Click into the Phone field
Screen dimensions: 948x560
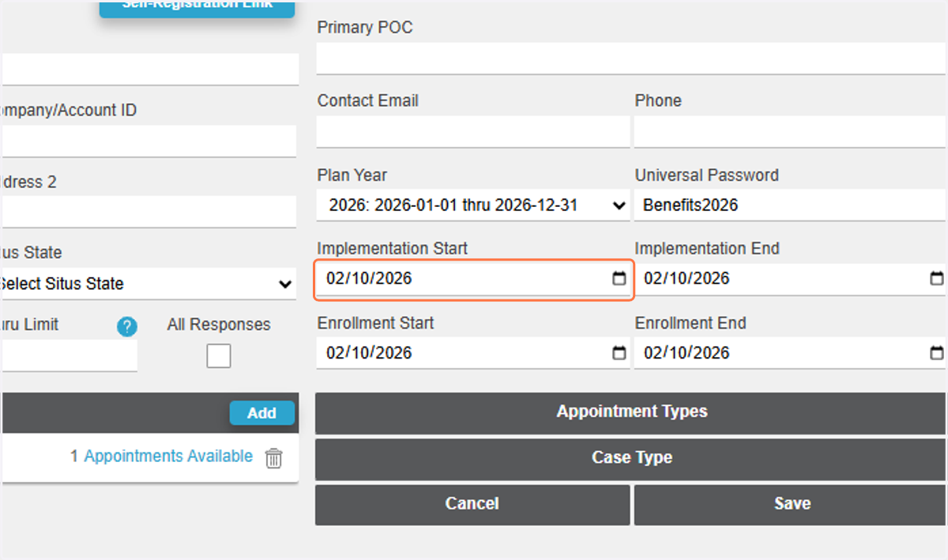coord(790,132)
